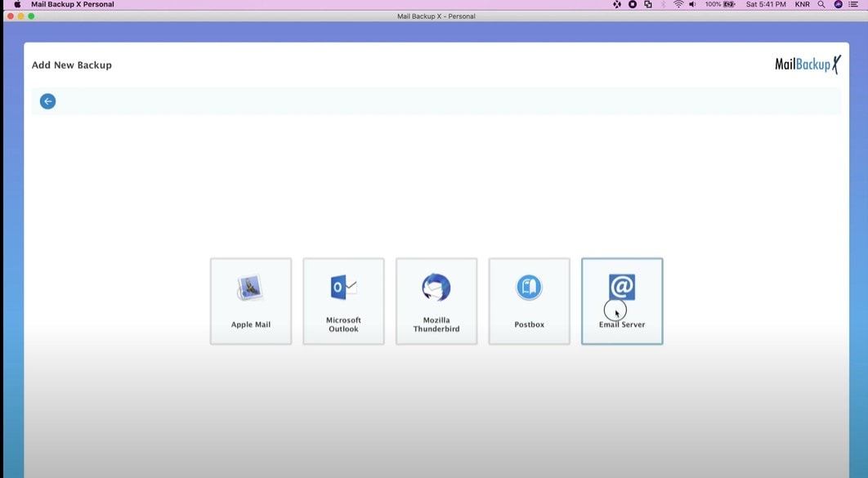Click the KNR user name

802,4
